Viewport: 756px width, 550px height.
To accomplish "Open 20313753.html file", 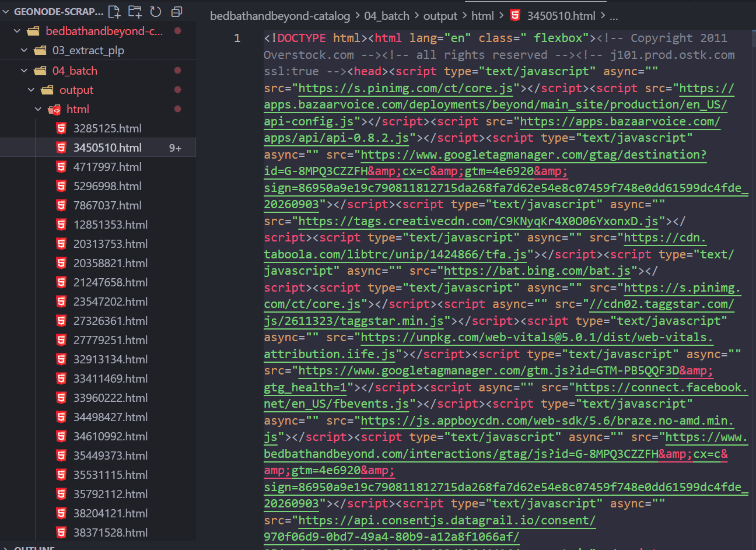I will click(x=110, y=244).
